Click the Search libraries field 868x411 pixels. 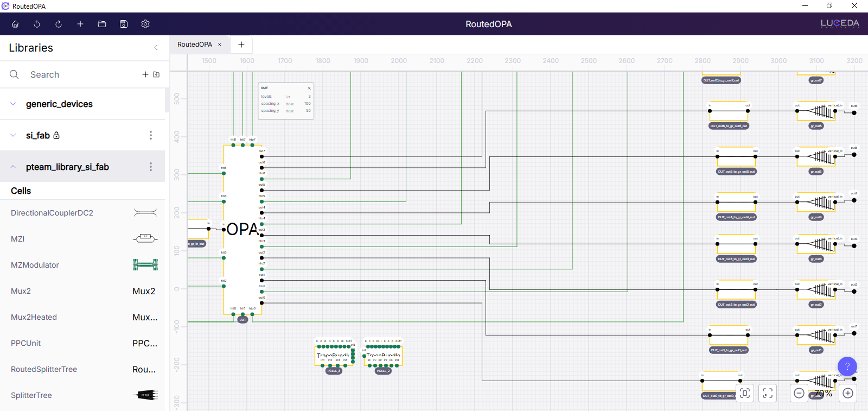coord(81,74)
